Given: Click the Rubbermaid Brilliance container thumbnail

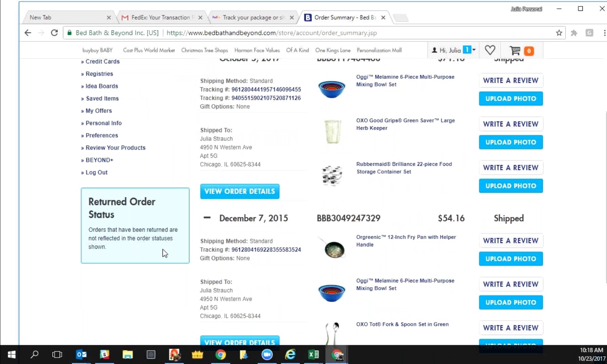Looking at the screenshot, I should click(332, 175).
